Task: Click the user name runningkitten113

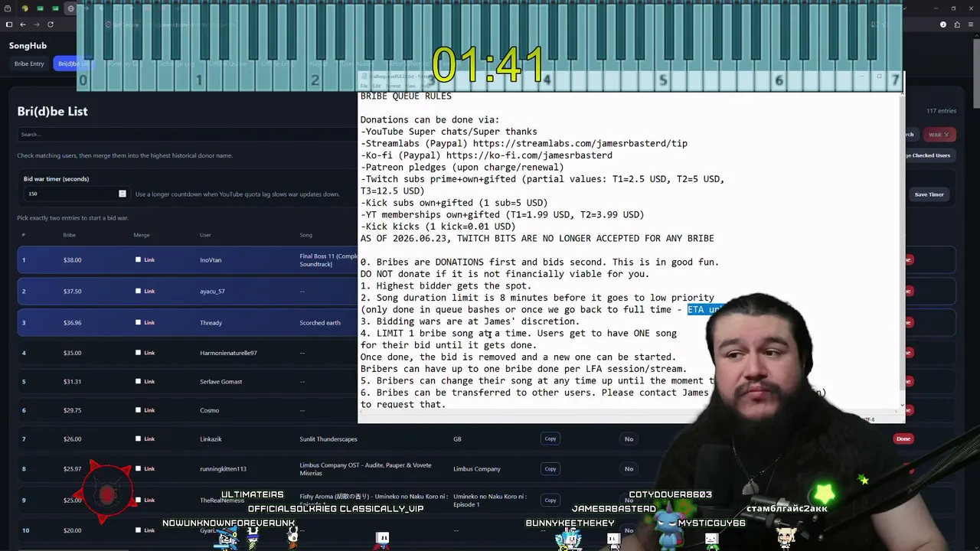Action: click(223, 468)
